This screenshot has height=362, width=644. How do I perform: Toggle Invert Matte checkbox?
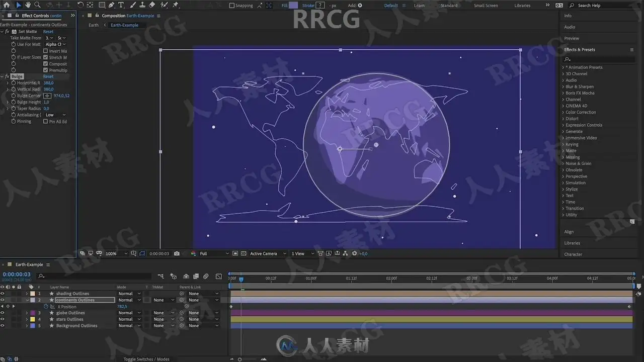point(45,51)
